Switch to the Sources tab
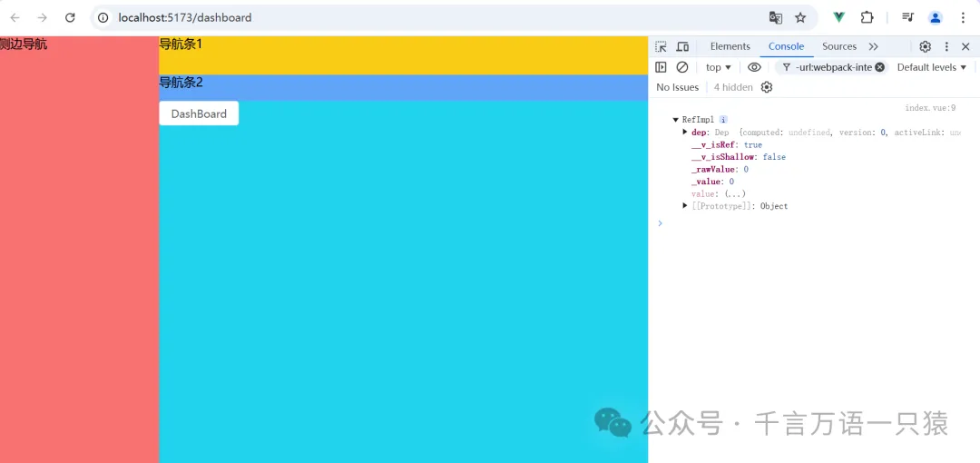The image size is (980, 463). pos(838,46)
